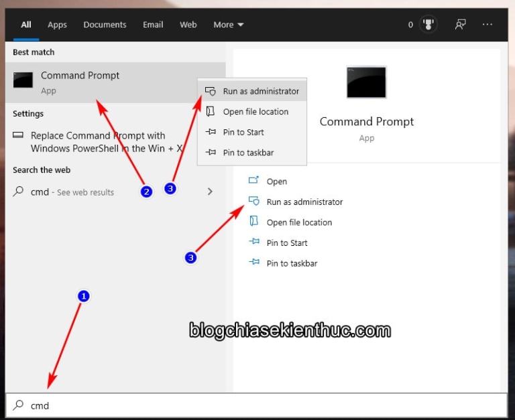
Task: Click the Open icon in right panel
Action: 253,181
